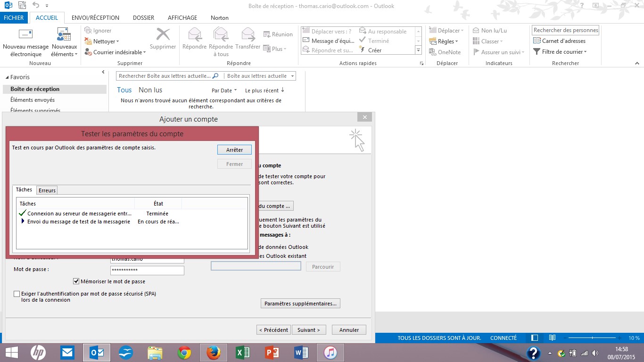This screenshot has width=644, height=362.
Task: Click the Mot de passe input field
Action: pyautogui.click(x=147, y=271)
